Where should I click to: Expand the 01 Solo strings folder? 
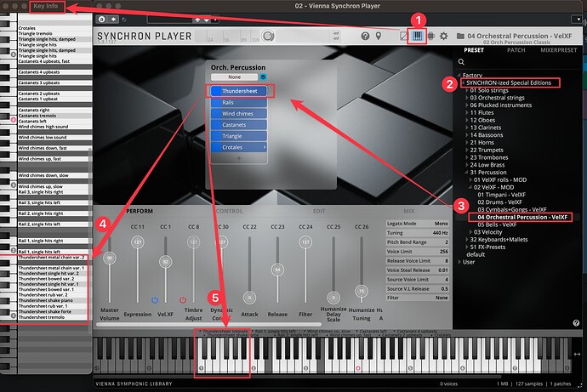point(467,90)
